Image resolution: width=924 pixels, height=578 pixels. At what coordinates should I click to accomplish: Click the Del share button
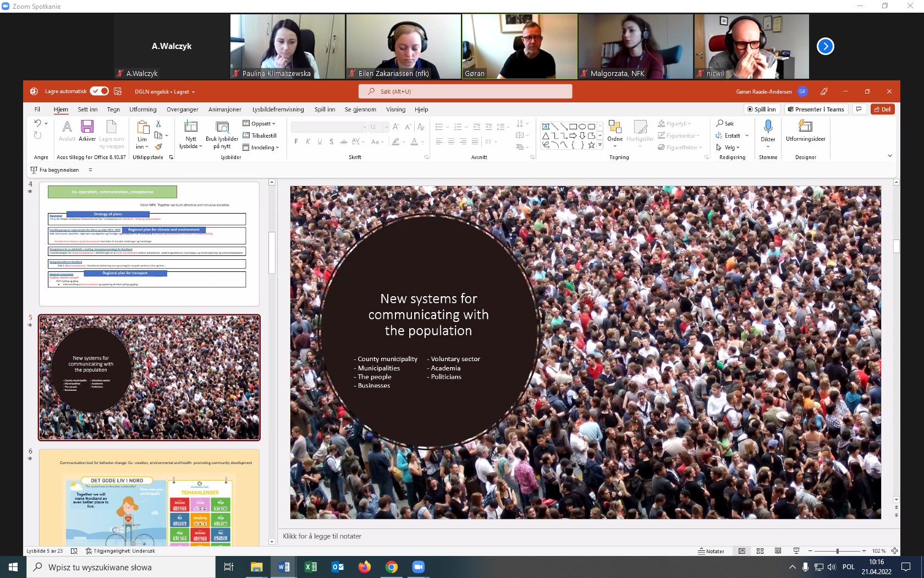tap(883, 109)
